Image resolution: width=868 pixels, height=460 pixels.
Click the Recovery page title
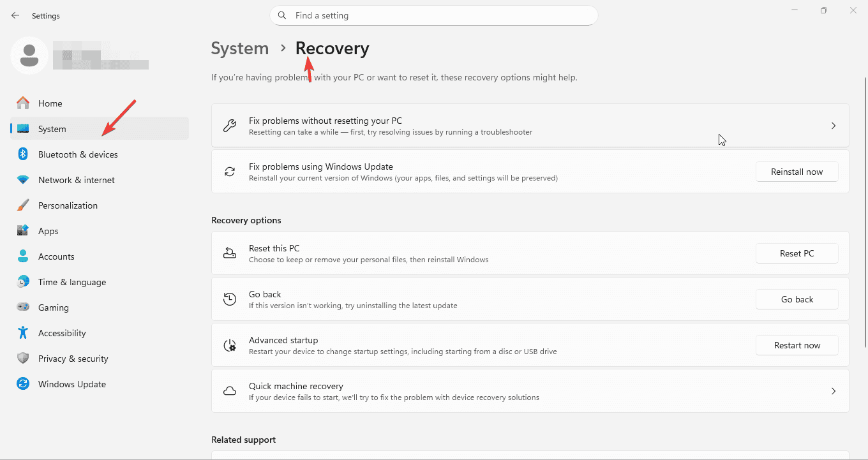pos(332,48)
